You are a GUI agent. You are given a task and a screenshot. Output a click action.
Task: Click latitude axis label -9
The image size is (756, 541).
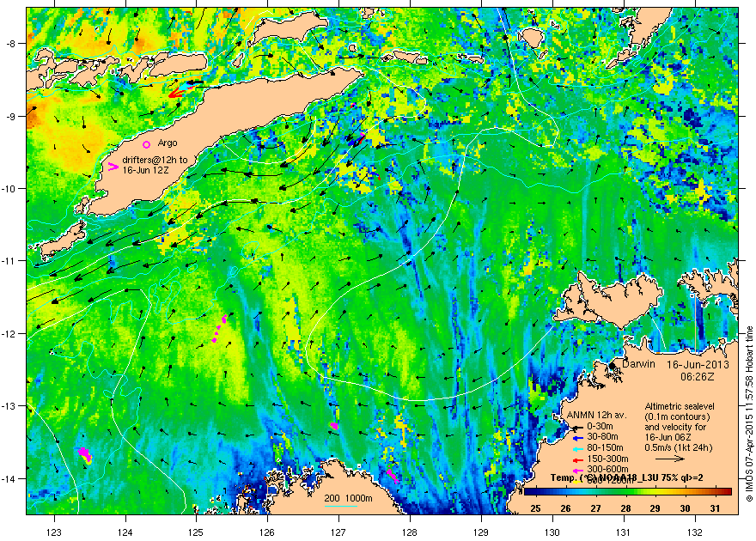[x=13, y=117]
